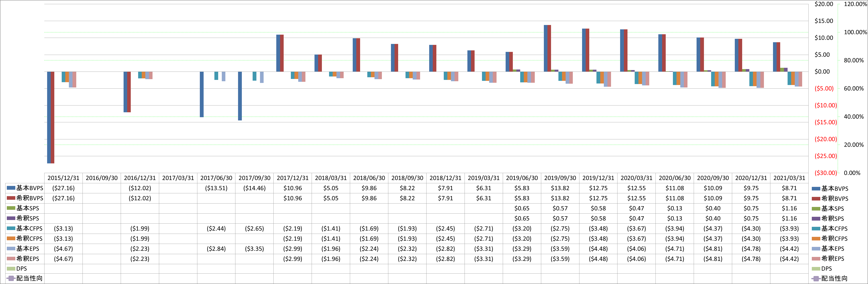
Task: Click the 60.00% secondary-axis label
Action: pos(854,88)
